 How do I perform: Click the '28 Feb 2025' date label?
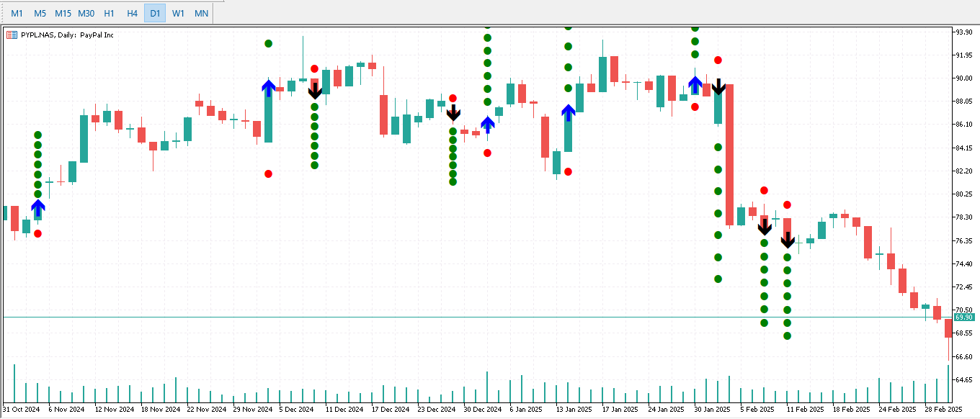click(x=943, y=409)
